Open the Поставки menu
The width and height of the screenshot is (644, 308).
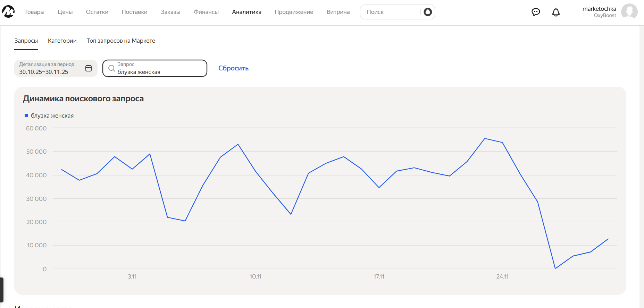tap(134, 12)
